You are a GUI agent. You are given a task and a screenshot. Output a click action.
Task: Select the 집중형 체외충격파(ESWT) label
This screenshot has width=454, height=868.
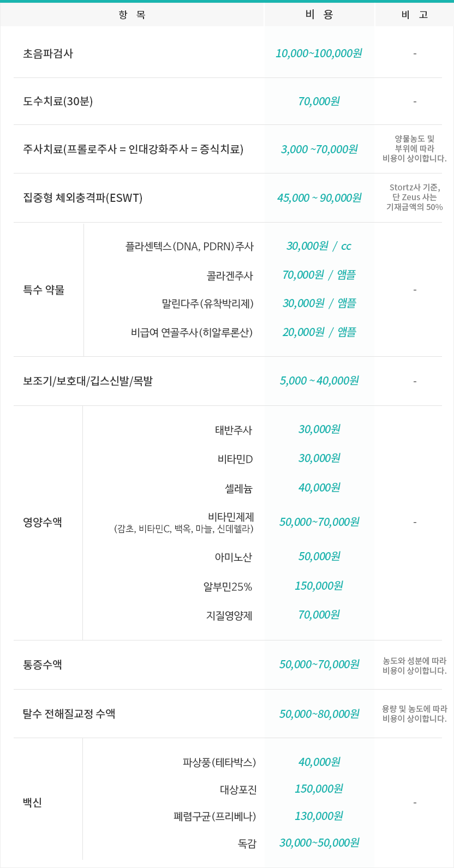tap(82, 197)
